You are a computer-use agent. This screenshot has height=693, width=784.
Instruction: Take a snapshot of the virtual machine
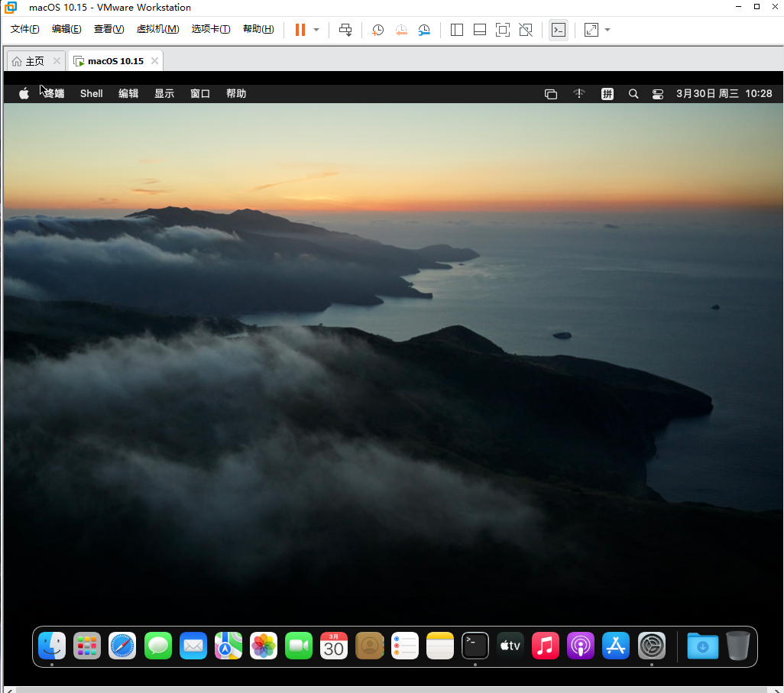(x=378, y=30)
